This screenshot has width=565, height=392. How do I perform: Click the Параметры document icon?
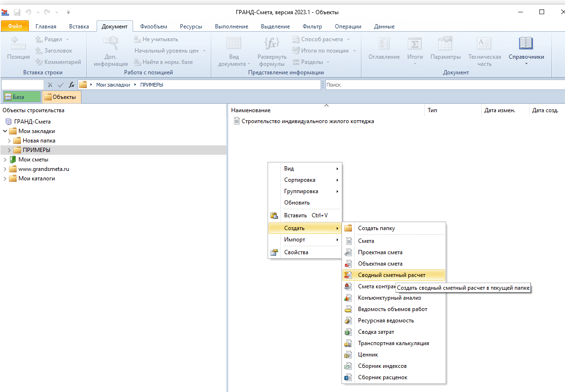tap(445, 44)
